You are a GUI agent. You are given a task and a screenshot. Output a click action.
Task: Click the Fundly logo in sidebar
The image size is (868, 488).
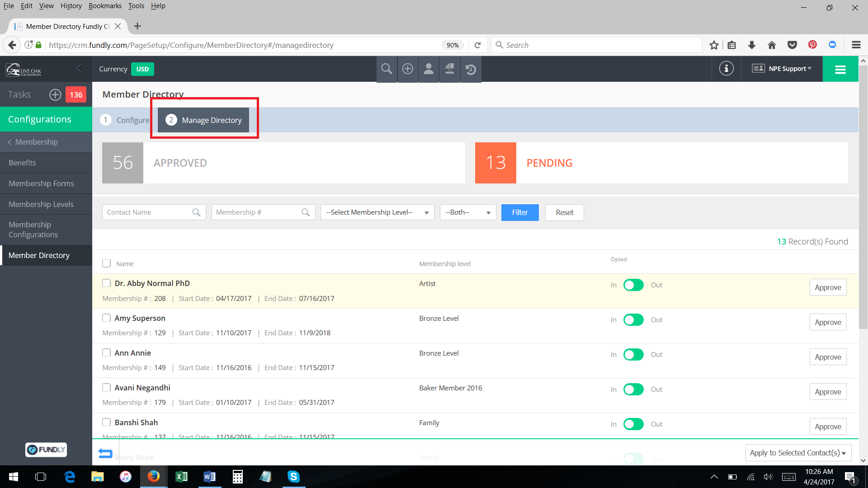point(46,450)
